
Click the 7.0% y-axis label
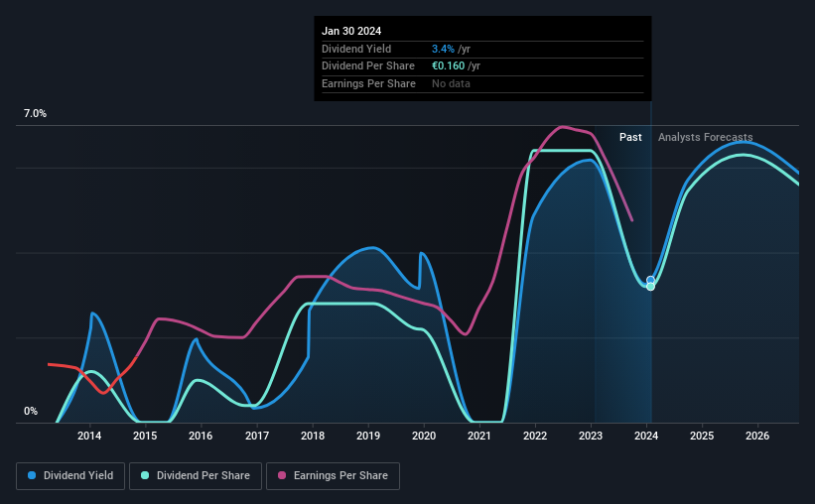click(35, 114)
